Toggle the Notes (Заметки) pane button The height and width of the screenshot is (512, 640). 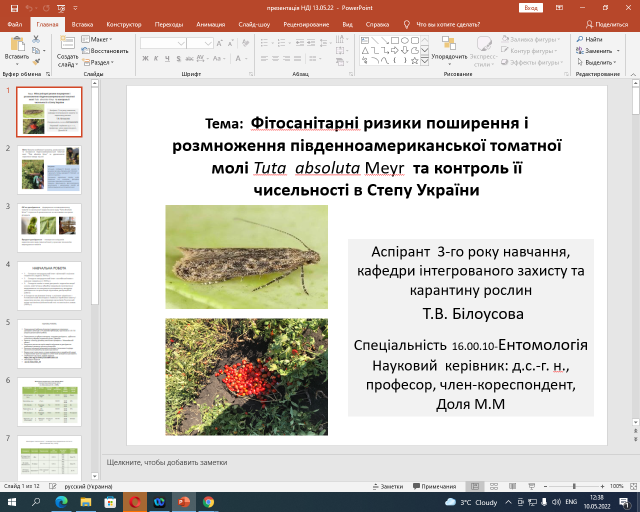[x=391, y=485]
